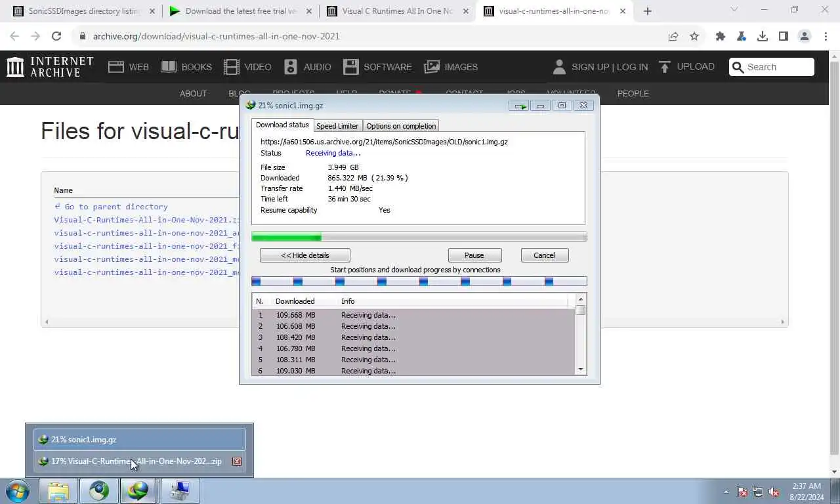Switch to Options on completion tab

click(x=401, y=126)
